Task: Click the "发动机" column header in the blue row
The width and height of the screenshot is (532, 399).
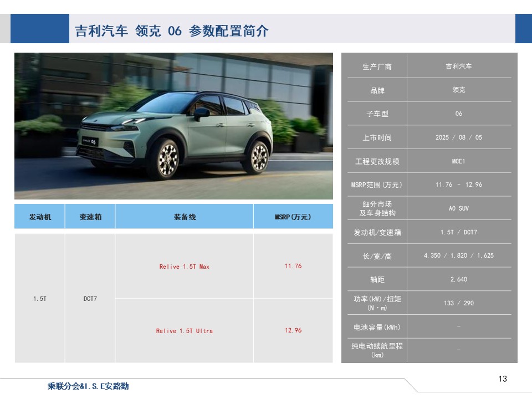Action: [x=40, y=217]
